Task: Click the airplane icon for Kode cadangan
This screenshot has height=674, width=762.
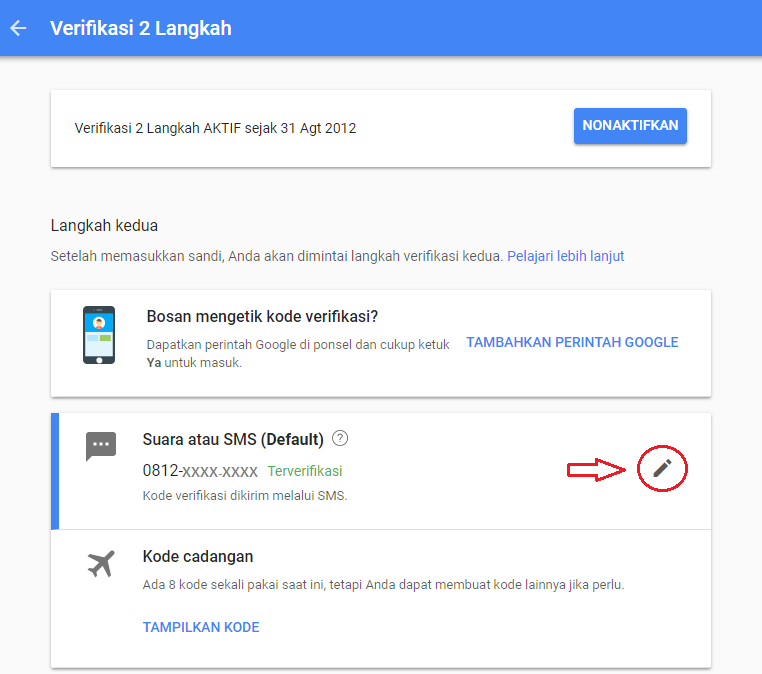Action: click(101, 564)
